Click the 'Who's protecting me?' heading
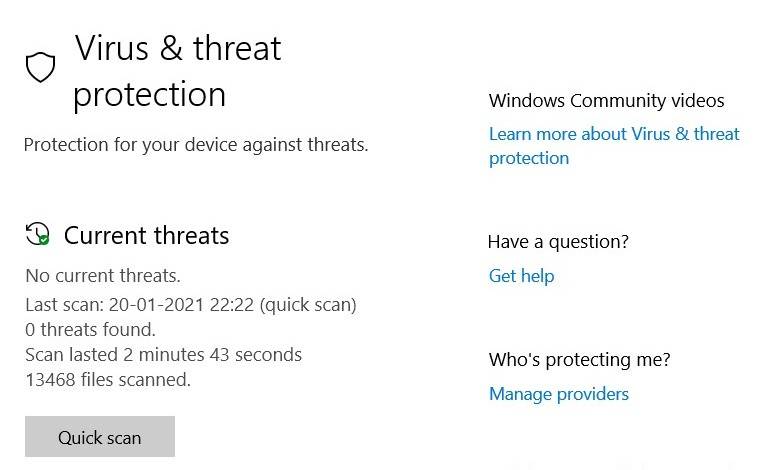768x470 pixels. (x=579, y=360)
